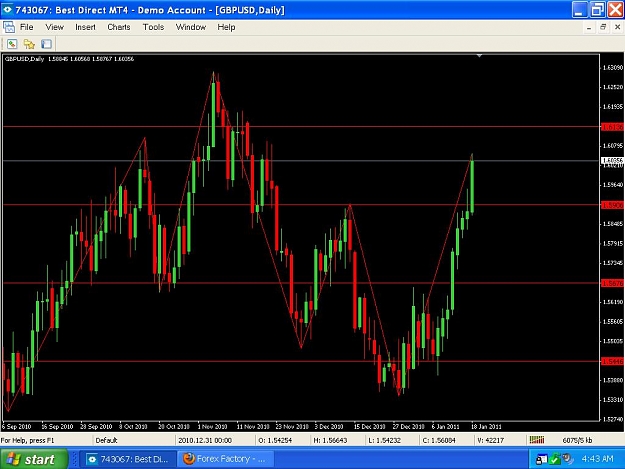Open the File menu
Screen dimensions: 625x469
point(26,27)
